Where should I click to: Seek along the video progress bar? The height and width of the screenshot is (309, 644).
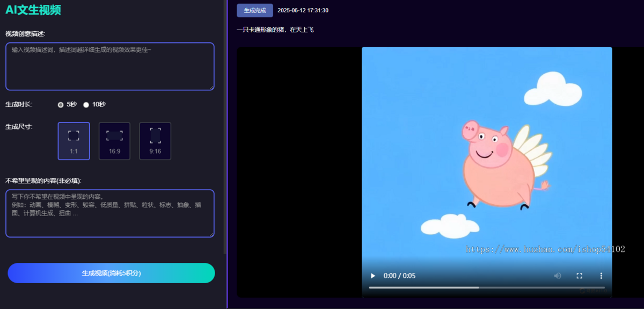tap(487, 288)
